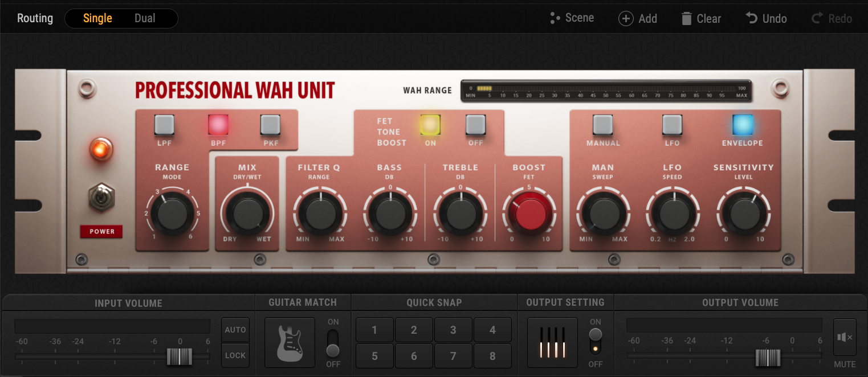The image size is (868, 377).
Task: Click the Add button
Action: point(638,19)
